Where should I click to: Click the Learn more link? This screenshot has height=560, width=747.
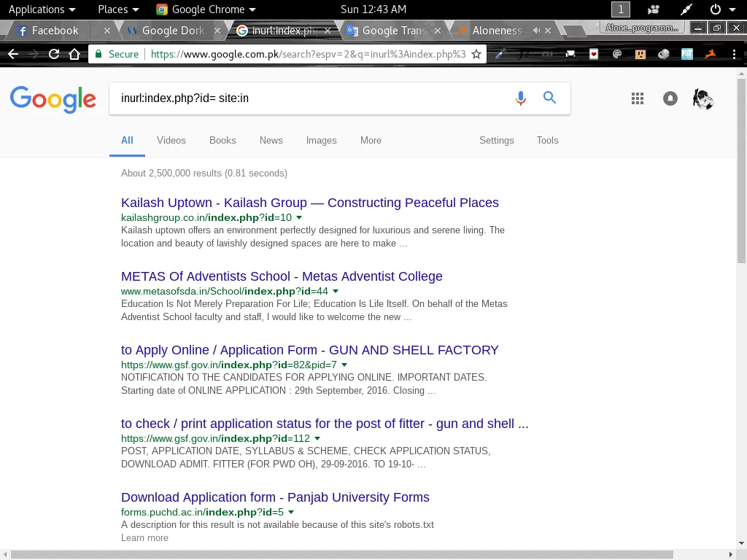pyautogui.click(x=144, y=537)
